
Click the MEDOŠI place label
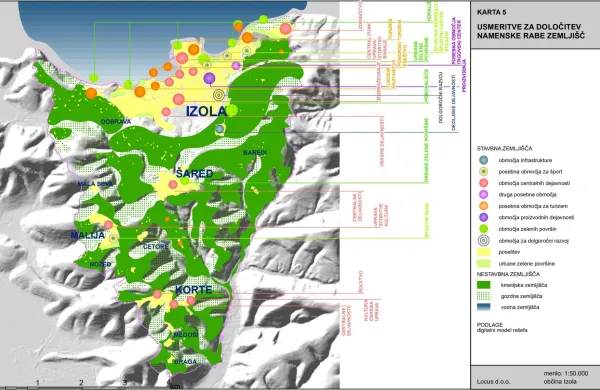coord(186,335)
